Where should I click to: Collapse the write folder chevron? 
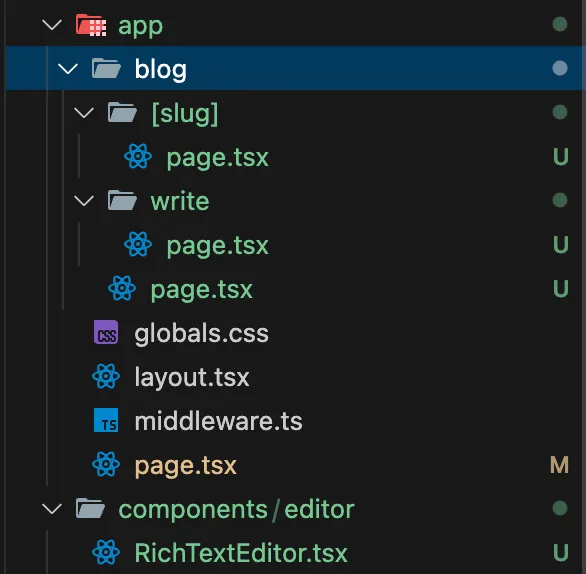[x=84, y=201]
